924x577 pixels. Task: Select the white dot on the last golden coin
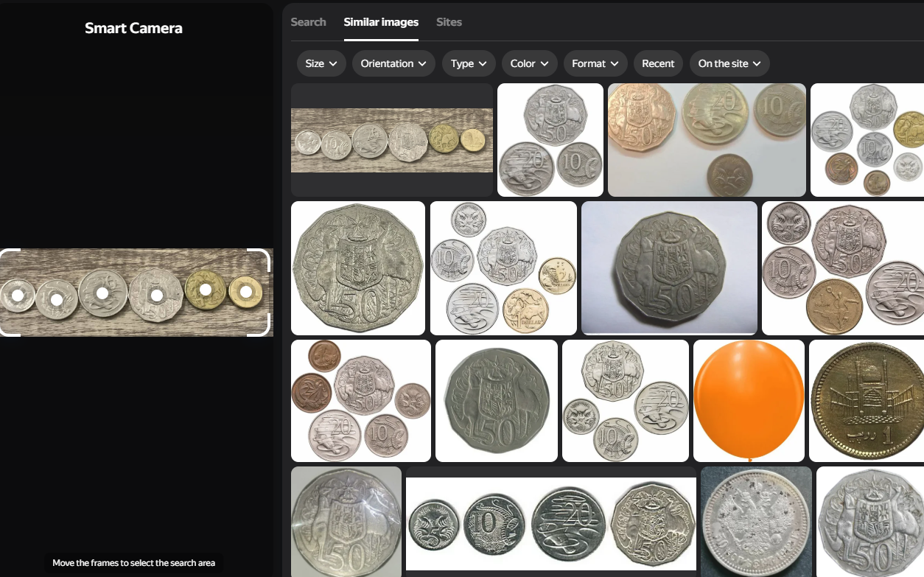click(x=246, y=293)
